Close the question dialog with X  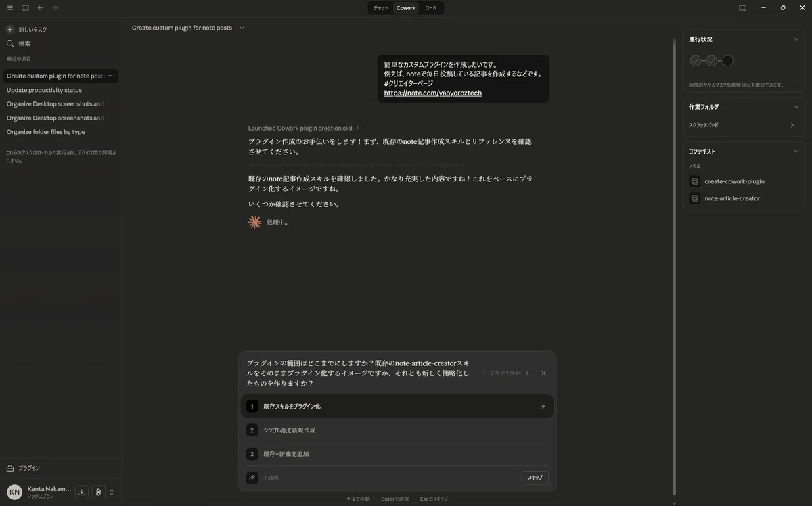[543, 373]
